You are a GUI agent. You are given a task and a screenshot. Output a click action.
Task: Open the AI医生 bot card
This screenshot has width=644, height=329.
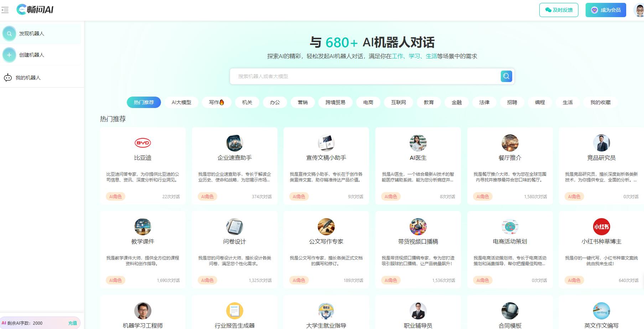point(418,166)
